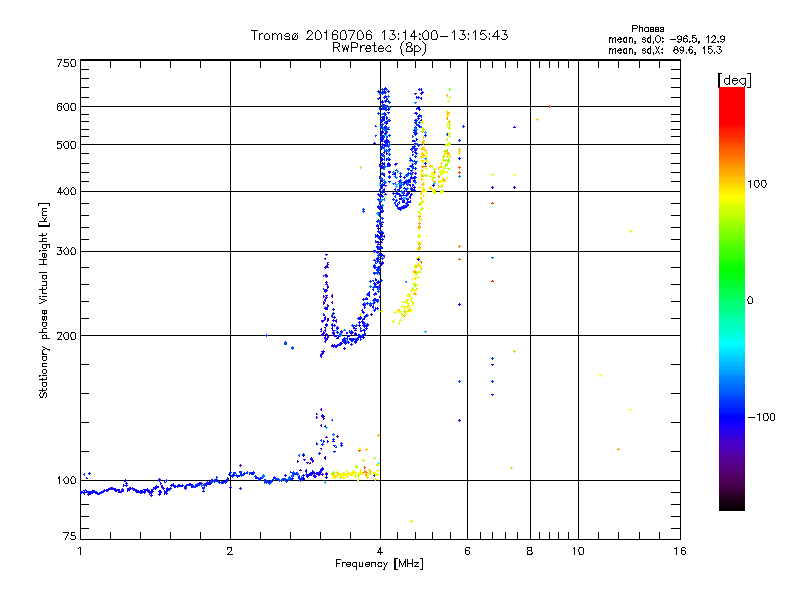Select the 'mean, sd,X: 89.6, 15.3' statistics line
The image size is (800, 600).
[665, 50]
